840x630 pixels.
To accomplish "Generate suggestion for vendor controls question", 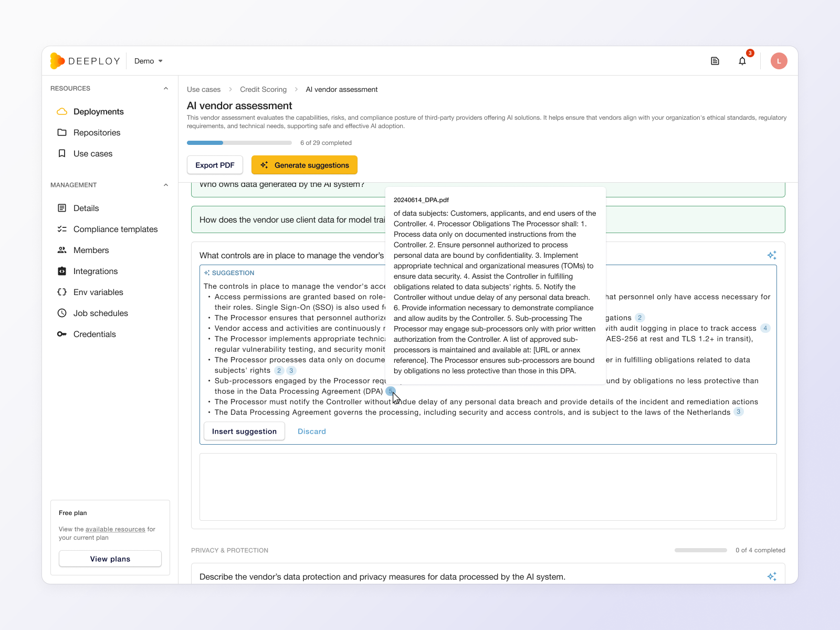I will click(x=772, y=255).
